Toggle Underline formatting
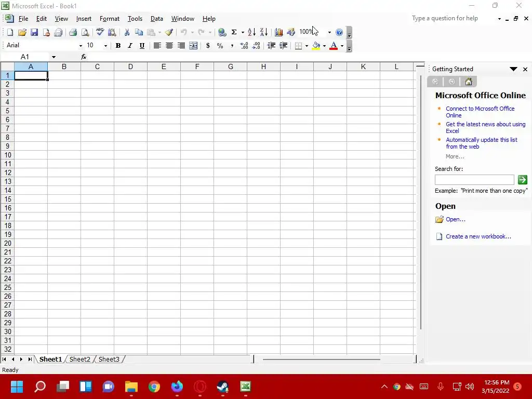 coord(142,46)
